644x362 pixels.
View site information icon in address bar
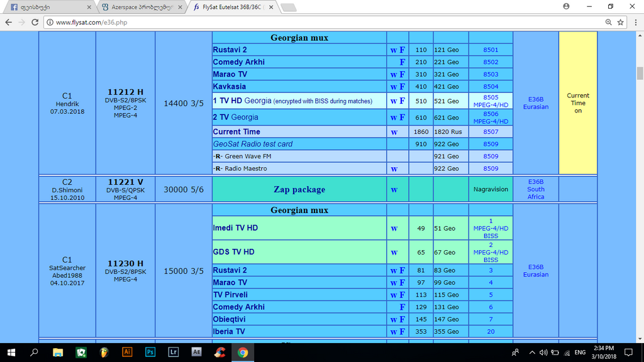(50, 22)
